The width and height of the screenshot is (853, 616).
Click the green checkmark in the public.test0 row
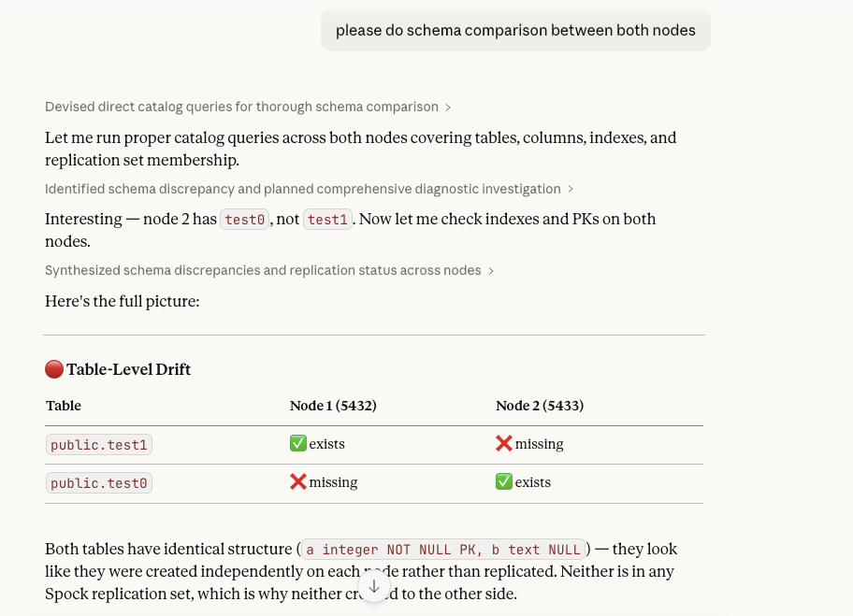[x=504, y=482]
